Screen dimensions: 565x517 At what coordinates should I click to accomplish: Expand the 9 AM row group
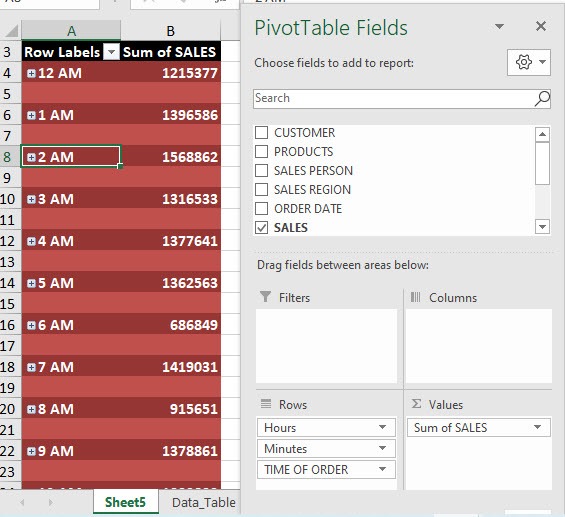point(31,451)
